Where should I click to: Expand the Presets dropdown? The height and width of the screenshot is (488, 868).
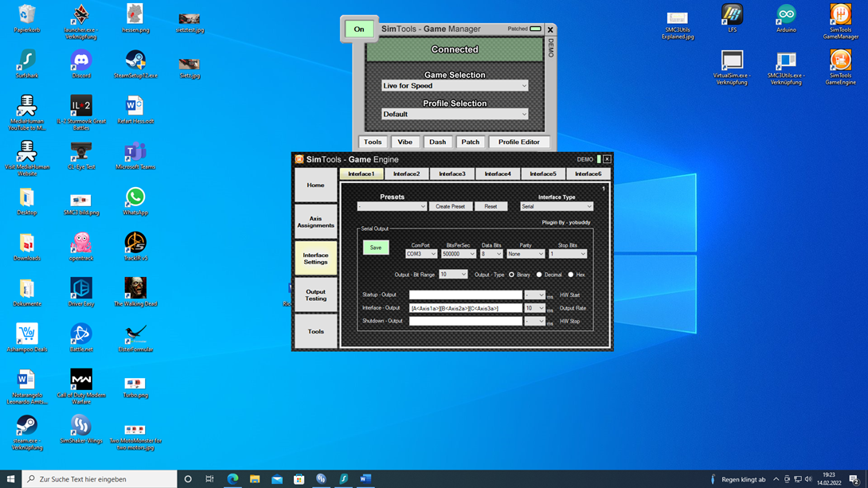point(392,206)
